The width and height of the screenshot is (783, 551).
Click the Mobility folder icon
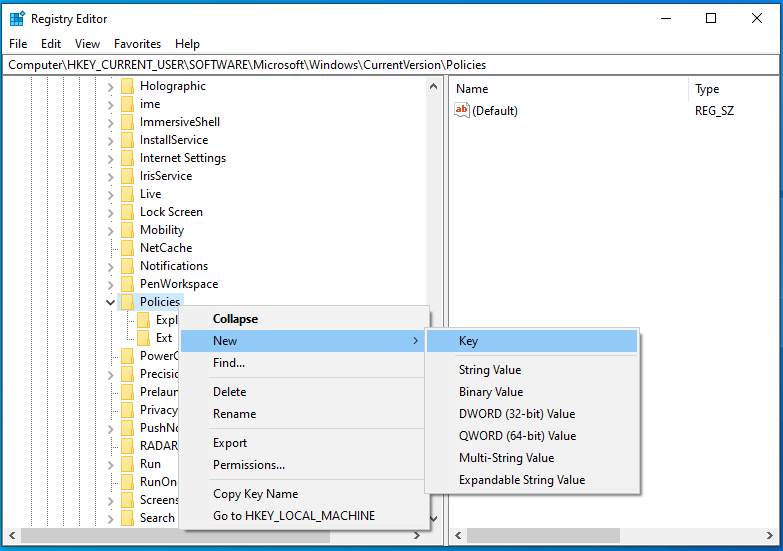pyautogui.click(x=127, y=230)
